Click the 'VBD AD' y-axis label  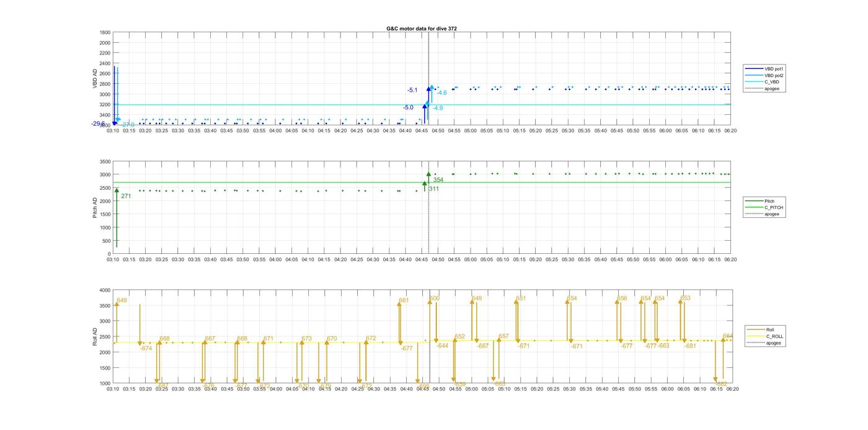[x=95, y=79]
